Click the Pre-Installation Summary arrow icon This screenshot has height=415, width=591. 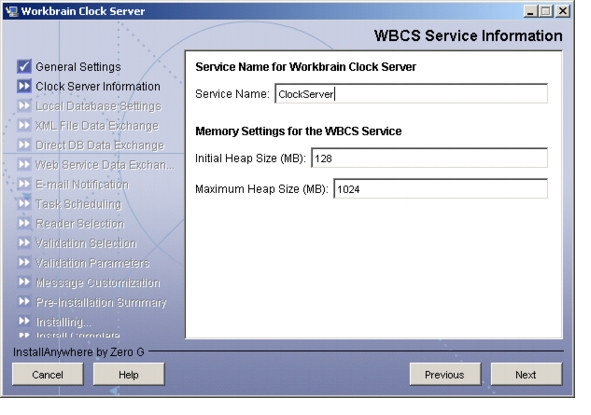point(24,302)
